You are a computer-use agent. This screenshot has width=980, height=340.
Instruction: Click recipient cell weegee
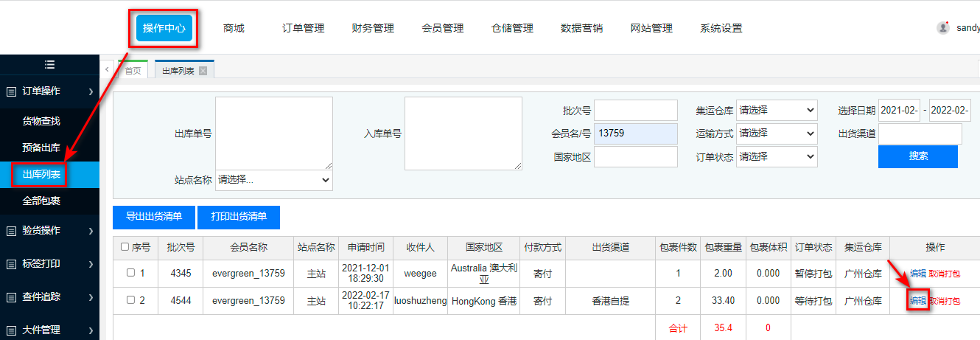click(x=421, y=274)
